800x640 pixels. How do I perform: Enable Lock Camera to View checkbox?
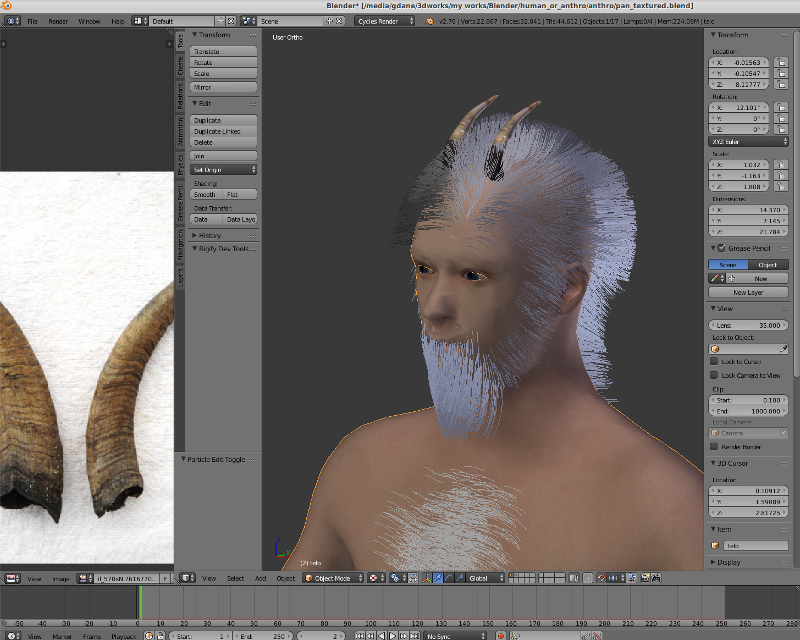pyautogui.click(x=714, y=374)
